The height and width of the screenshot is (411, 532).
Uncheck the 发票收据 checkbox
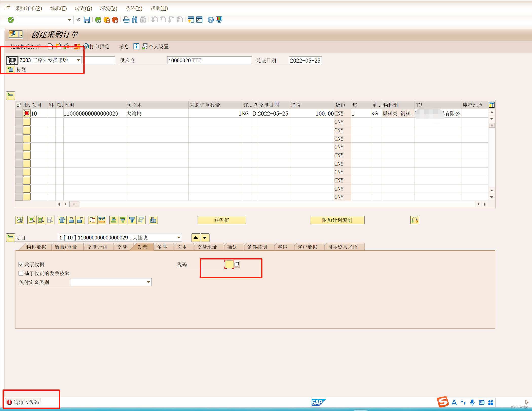[x=21, y=264]
